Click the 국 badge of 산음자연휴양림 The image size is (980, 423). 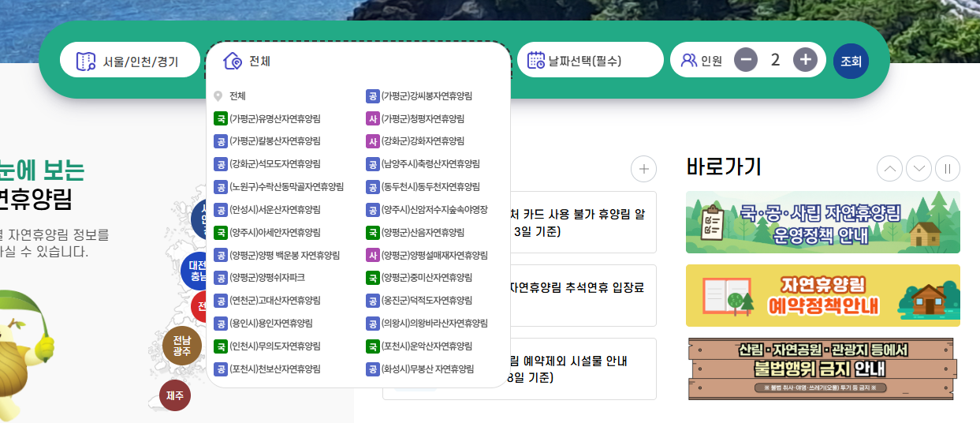[x=373, y=233]
